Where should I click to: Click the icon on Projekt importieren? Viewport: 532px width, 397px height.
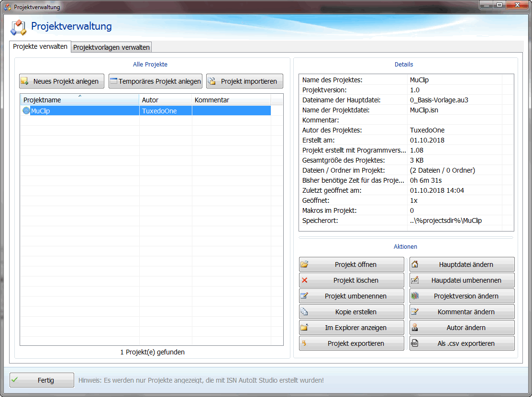[211, 81]
